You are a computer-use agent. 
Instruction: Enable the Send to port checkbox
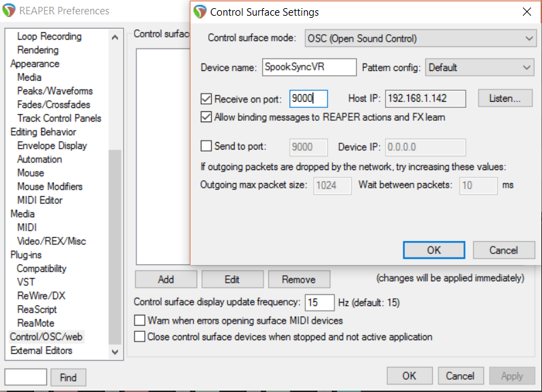point(207,145)
